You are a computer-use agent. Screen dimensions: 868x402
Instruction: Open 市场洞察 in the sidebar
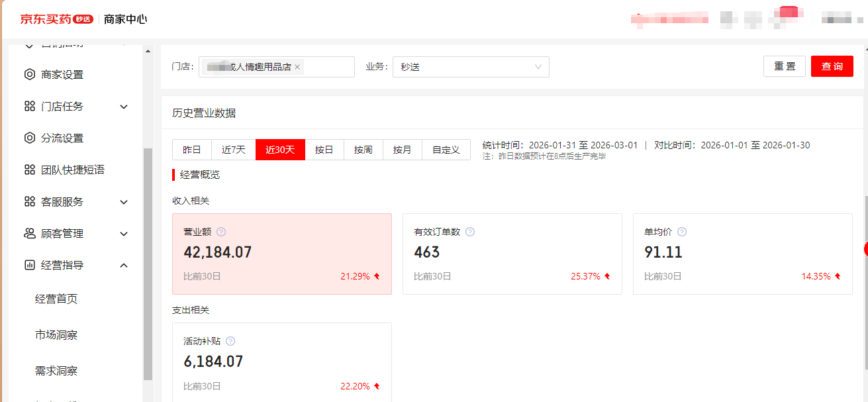(x=56, y=335)
